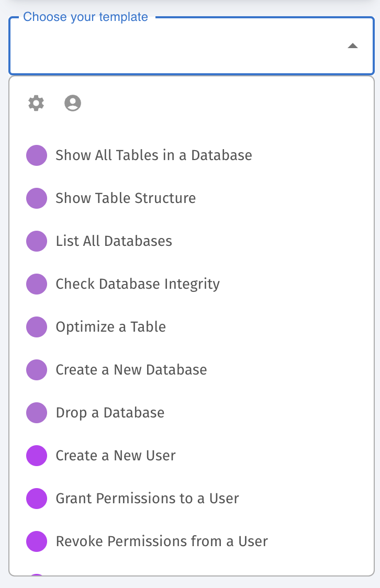This screenshot has width=380, height=588.
Task: Click bright purple circle beside Create a New User
Action: (37, 456)
